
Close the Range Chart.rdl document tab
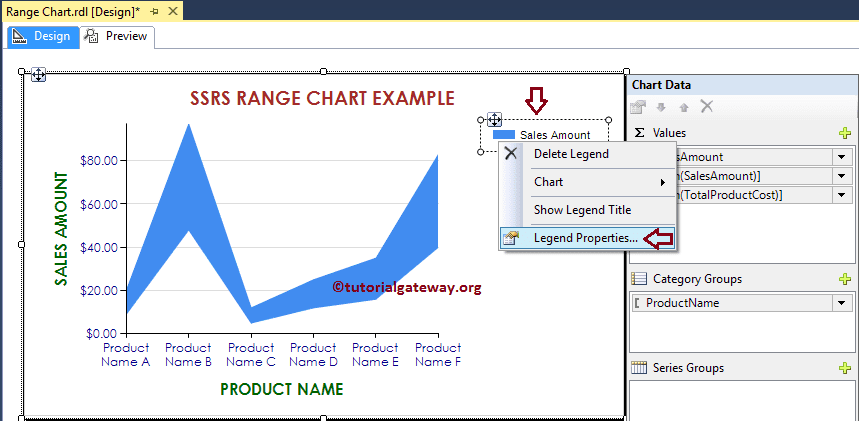pos(173,11)
